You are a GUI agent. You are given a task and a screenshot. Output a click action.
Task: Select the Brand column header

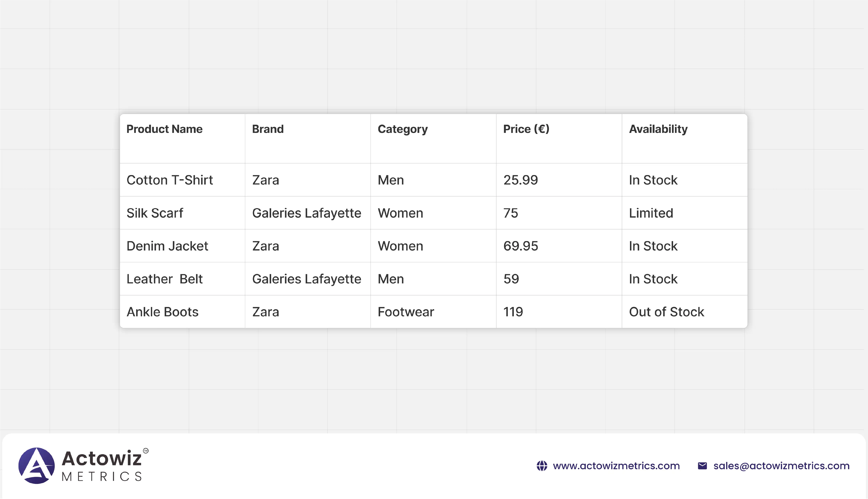[x=268, y=129]
